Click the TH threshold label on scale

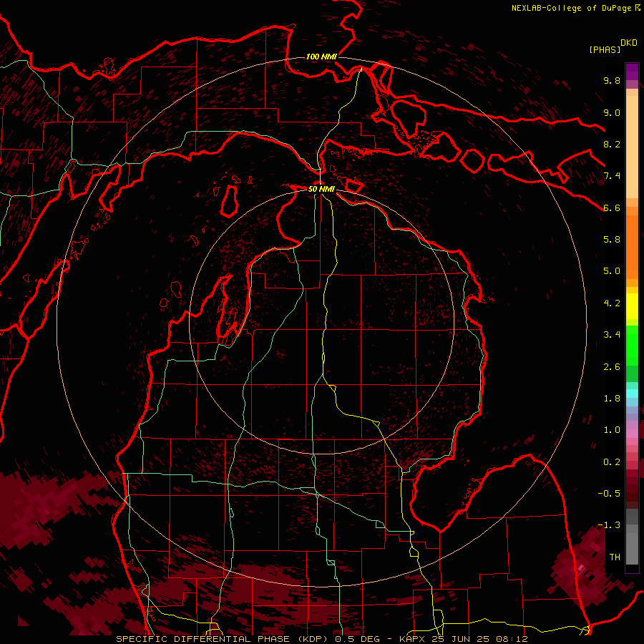point(615,557)
